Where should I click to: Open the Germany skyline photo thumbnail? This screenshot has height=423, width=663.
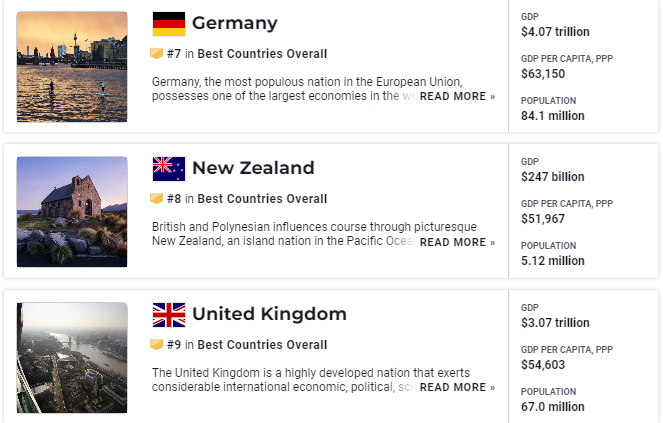tap(72, 67)
